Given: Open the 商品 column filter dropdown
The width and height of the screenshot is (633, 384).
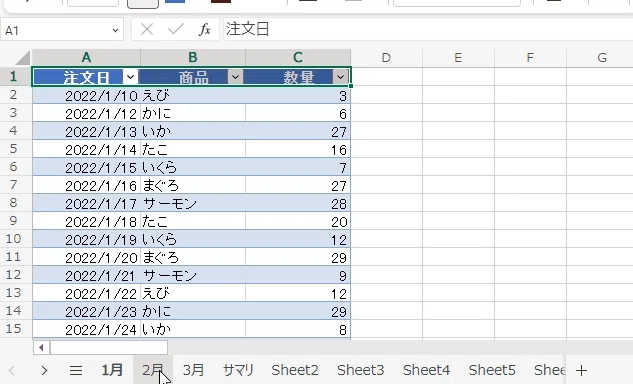Looking at the screenshot, I should [235, 76].
